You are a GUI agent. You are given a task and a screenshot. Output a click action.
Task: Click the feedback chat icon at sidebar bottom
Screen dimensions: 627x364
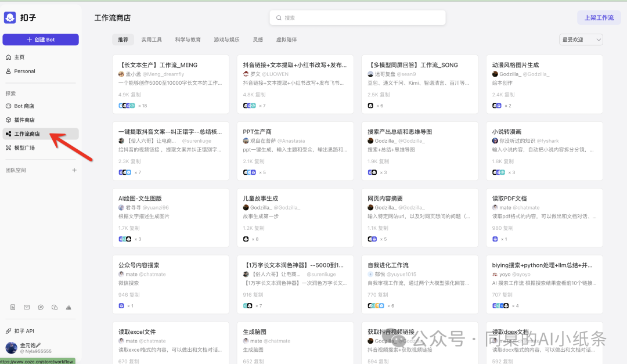pyautogui.click(x=41, y=307)
